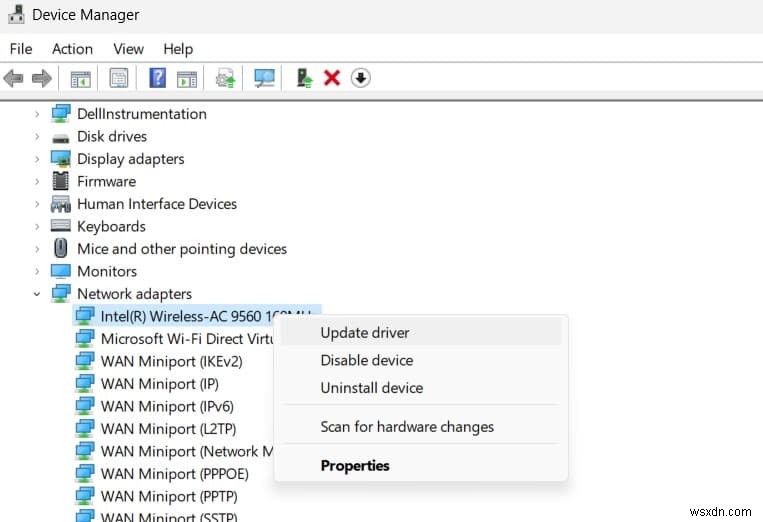This screenshot has width=763, height=522.
Task: Click red X Uninstall device toolbar icon
Action: click(x=332, y=78)
